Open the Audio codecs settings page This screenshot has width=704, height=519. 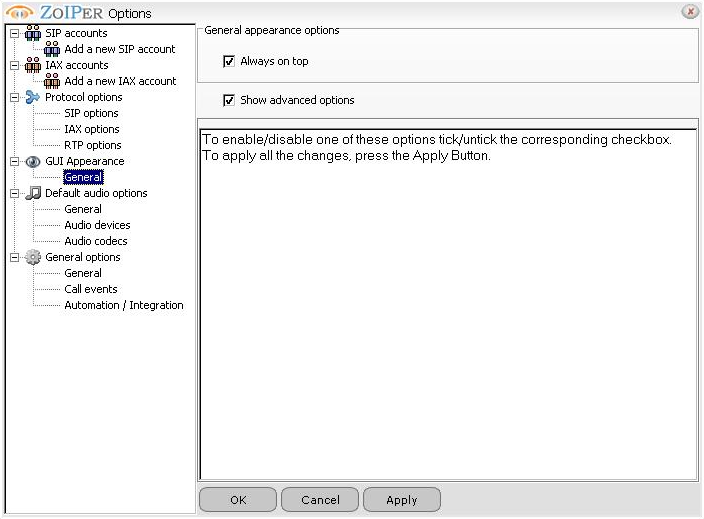point(96,241)
